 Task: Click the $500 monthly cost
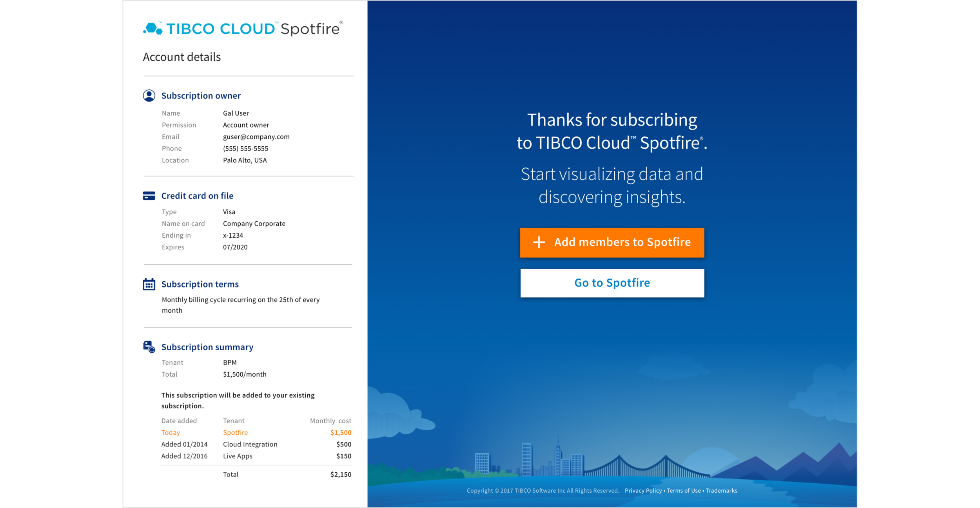344,444
